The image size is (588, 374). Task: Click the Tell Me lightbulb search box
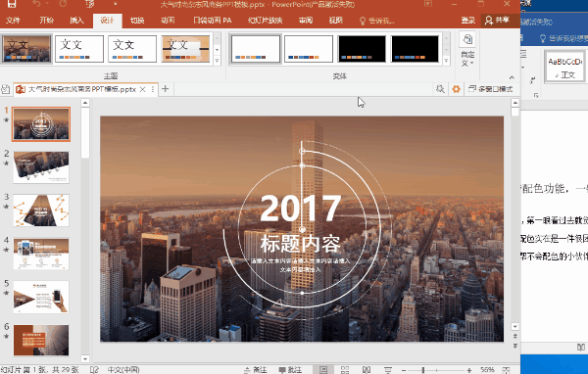click(376, 21)
